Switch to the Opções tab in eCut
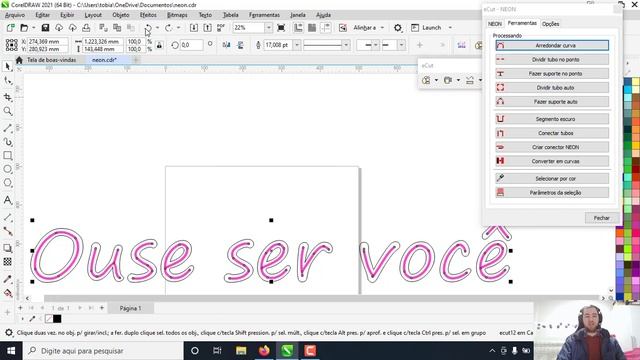The width and height of the screenshot is (640, 360). click(x=550, y=24)
